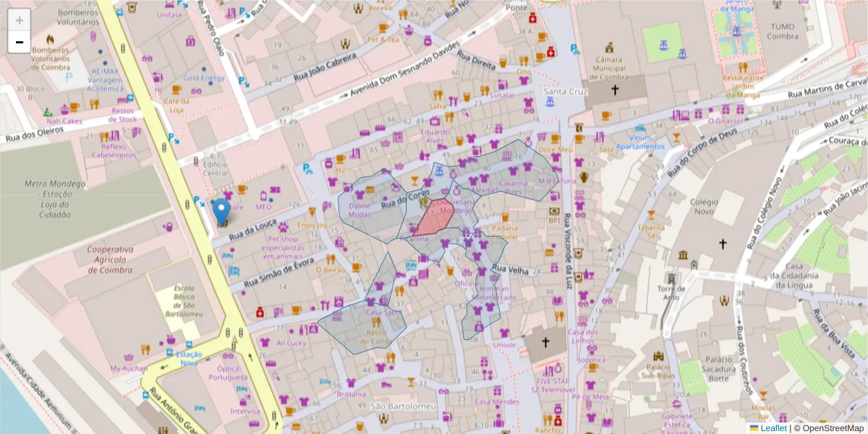Click the red pharmacy cross near Rua Simão de Évora
The width and height of the screenshot is (868, 434).
260,312
